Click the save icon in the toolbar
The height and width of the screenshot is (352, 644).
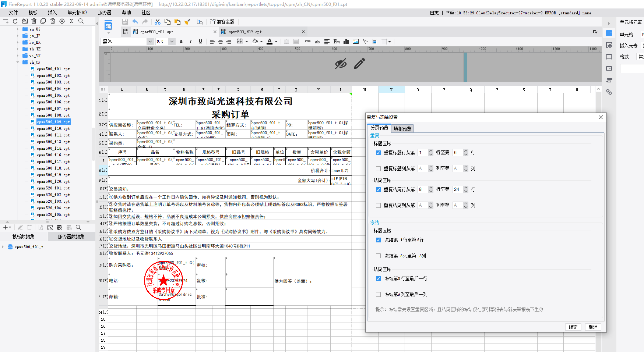pos(125,22)
